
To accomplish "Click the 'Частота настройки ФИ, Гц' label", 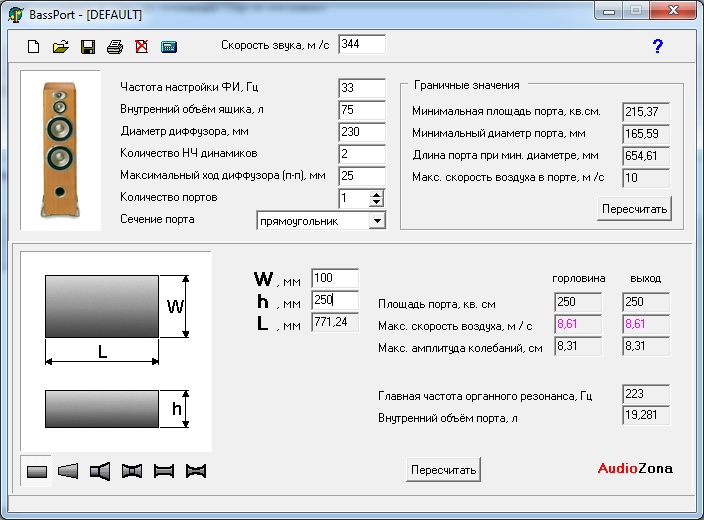I will pos(189,87).
